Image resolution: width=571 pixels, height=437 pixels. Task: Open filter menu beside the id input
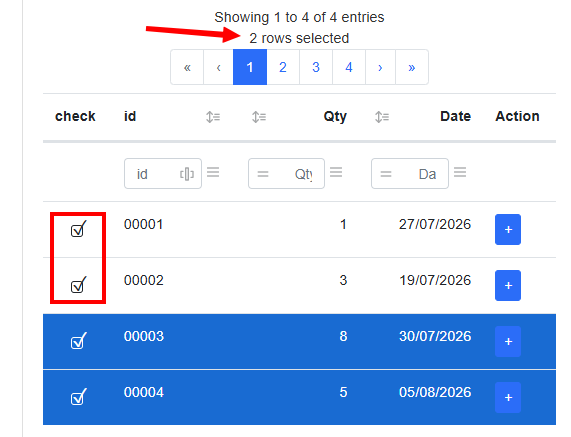(x=213, y=172)
